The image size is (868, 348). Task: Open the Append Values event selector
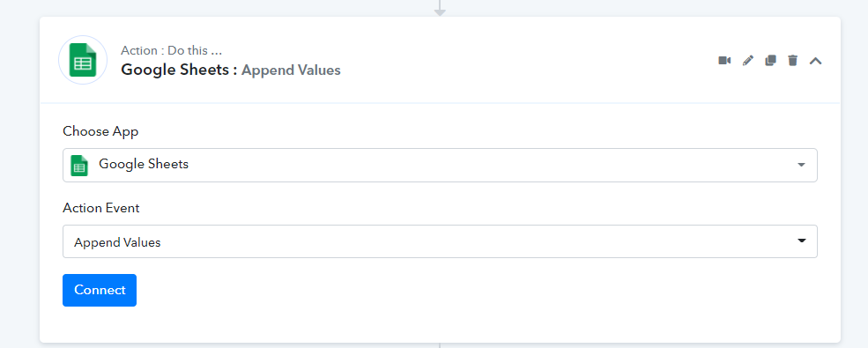click(x=440, y=241)
